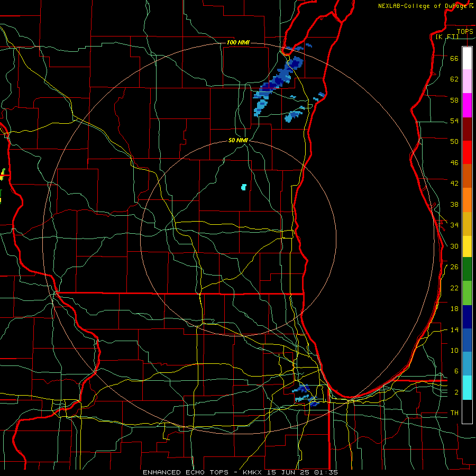Viewport: 476px width, 476px height.
Task: Click the 38 legend value
Action: 454,204
